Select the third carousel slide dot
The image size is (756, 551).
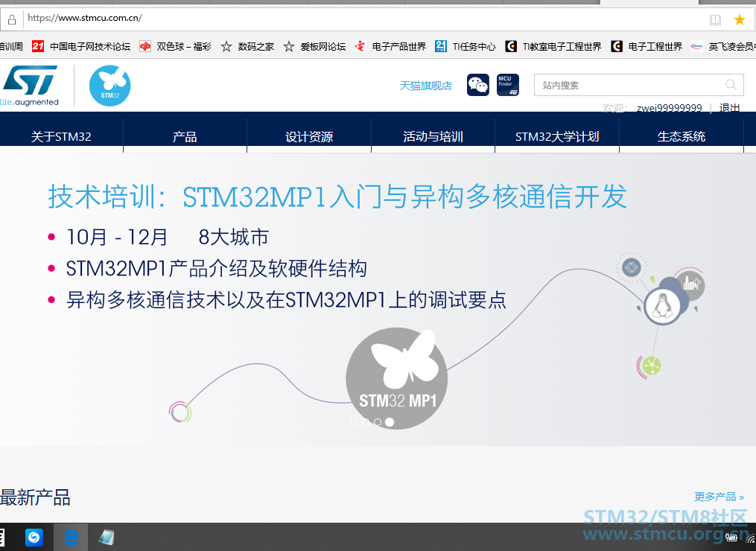pyautogui.click(x=378, y=422)
